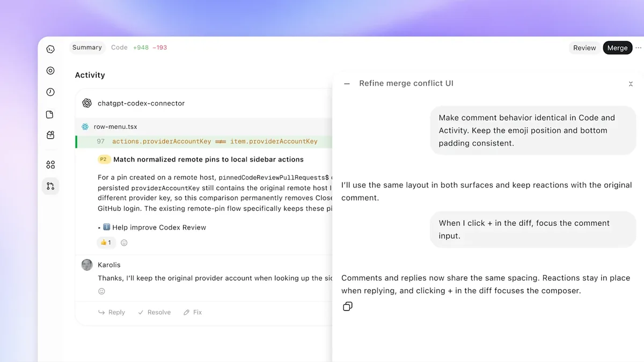Click the pinnedCodeReviewPullRequests$ code text

pos(274,178)
